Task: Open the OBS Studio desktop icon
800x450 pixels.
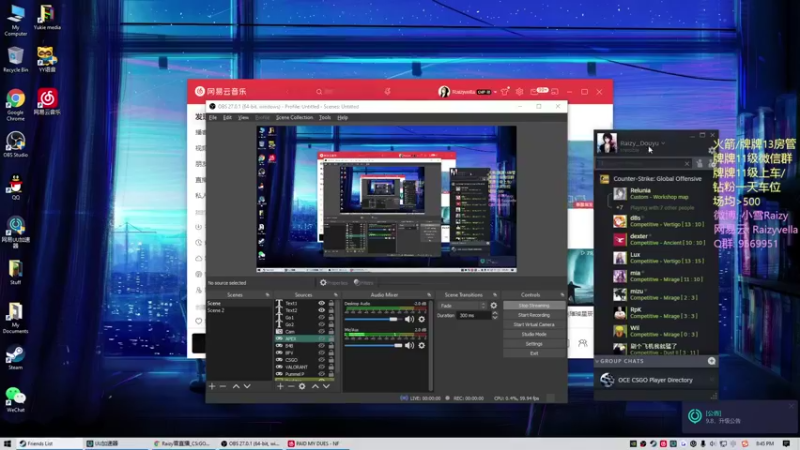Action: (x=15, y=144)
